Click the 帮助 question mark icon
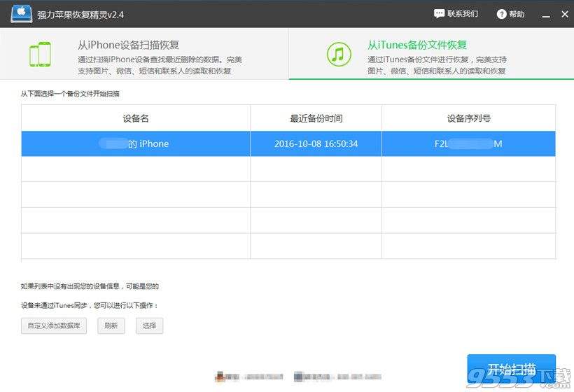This screenshot has width=574, height=392. pos(501,14)
